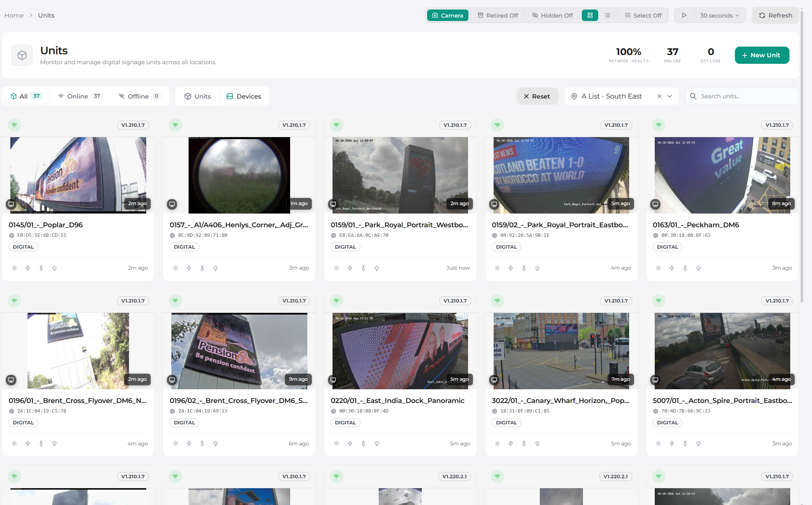
Task: Click V1.210.1.7 badge on Henlys_Corner card
Action: pyautogui.click(x=294, y=125)
